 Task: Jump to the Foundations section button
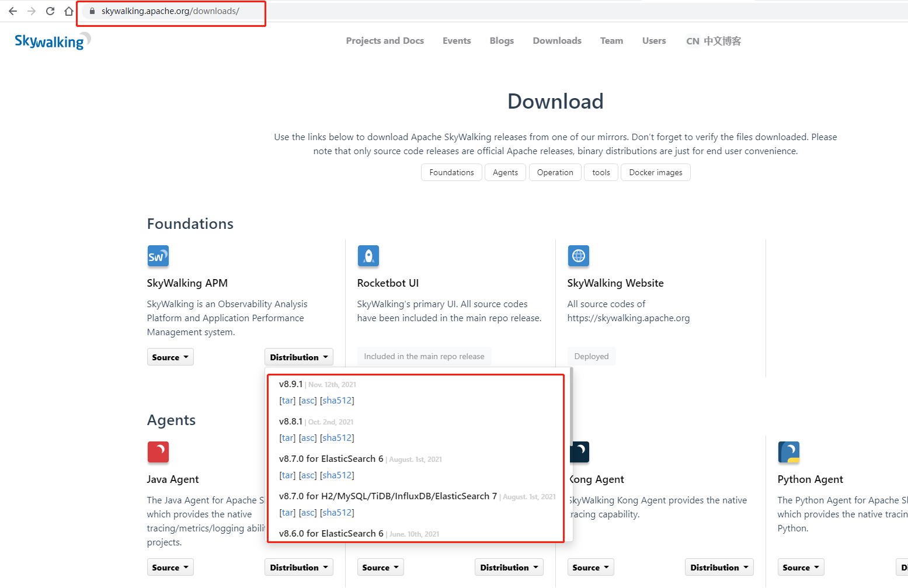tap(451, 172)
